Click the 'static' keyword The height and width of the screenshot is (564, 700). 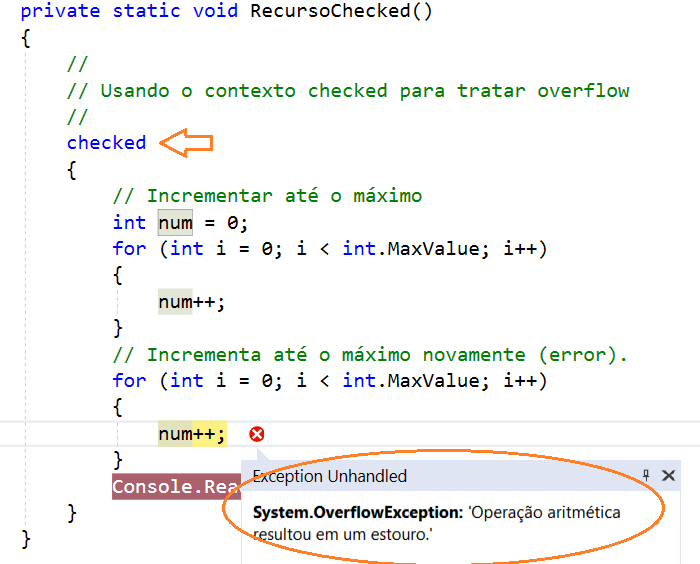(146, 11)
